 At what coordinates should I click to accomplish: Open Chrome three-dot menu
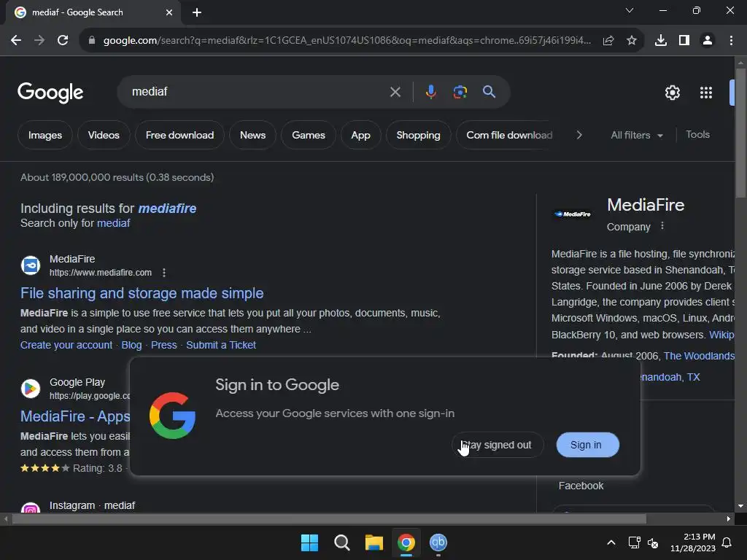[731, 41]
